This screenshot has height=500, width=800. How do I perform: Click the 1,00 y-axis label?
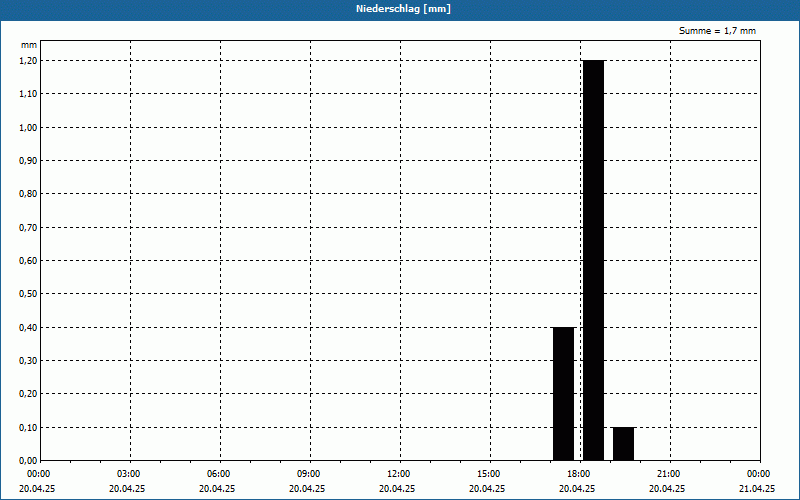tap(28, 128)
